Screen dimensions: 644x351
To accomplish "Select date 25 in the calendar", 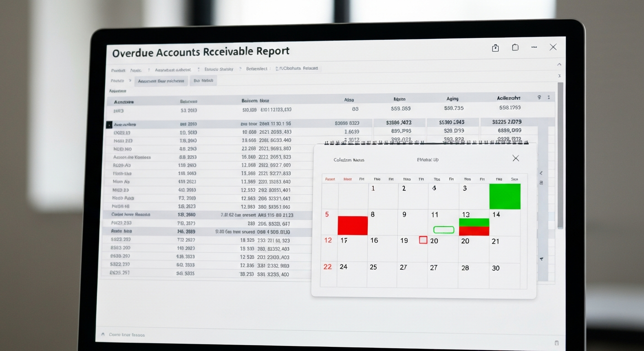I will coord(373,267).
